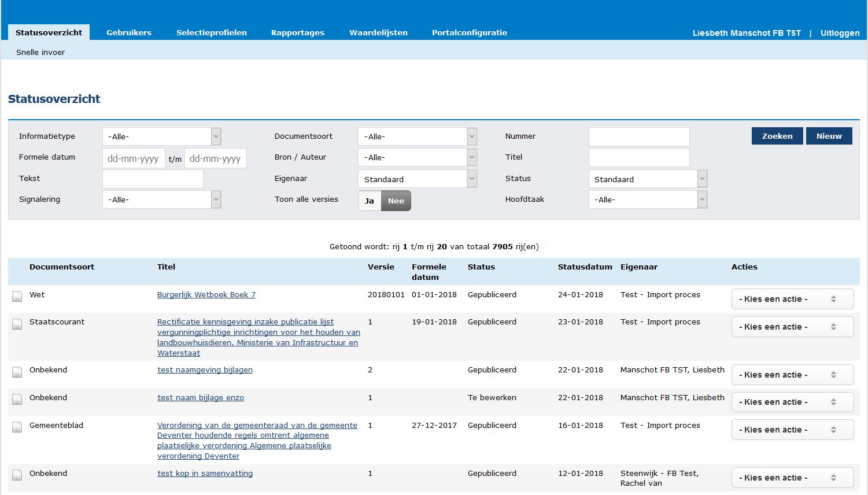Open the Rectificatie kennisgeving inzake publicatie link

tap(258, 337)
